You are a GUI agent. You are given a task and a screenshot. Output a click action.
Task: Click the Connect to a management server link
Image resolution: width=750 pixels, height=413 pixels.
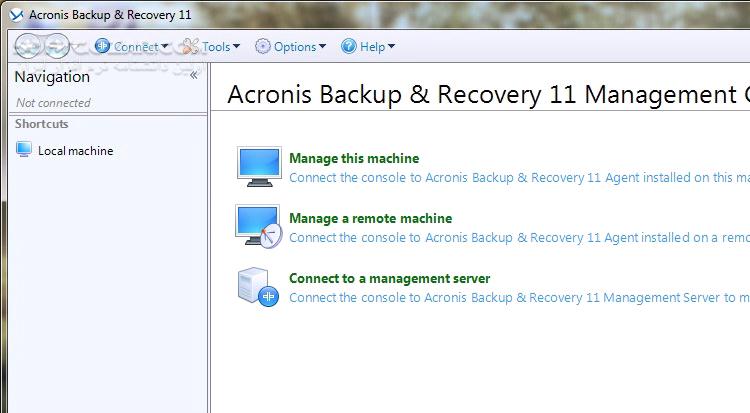coord(390,279)
